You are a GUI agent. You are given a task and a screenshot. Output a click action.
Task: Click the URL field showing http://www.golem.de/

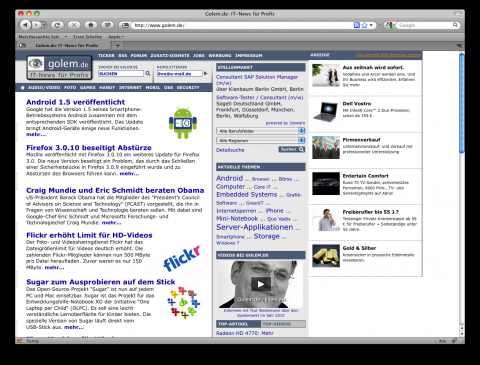click(242, 25)
